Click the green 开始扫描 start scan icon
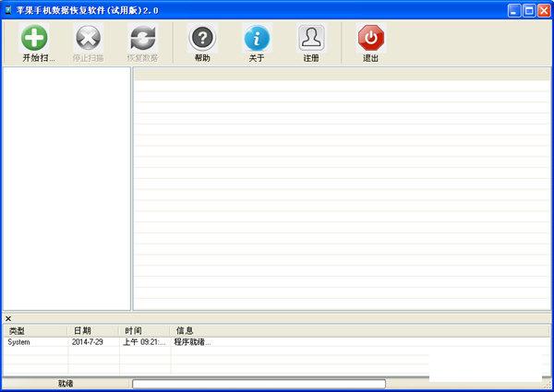Viewport: 554px width, 392px height. [35, 39]
